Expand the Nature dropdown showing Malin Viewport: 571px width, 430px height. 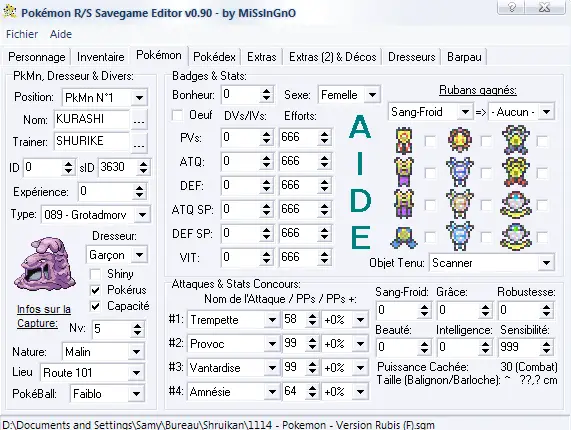point(103,352)
